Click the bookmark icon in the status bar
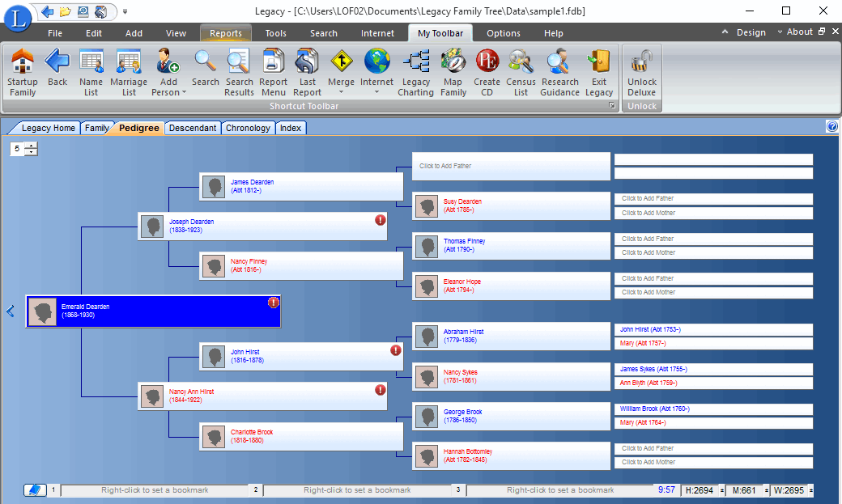Viewport: 842px width, 504px height. point(35,490)
